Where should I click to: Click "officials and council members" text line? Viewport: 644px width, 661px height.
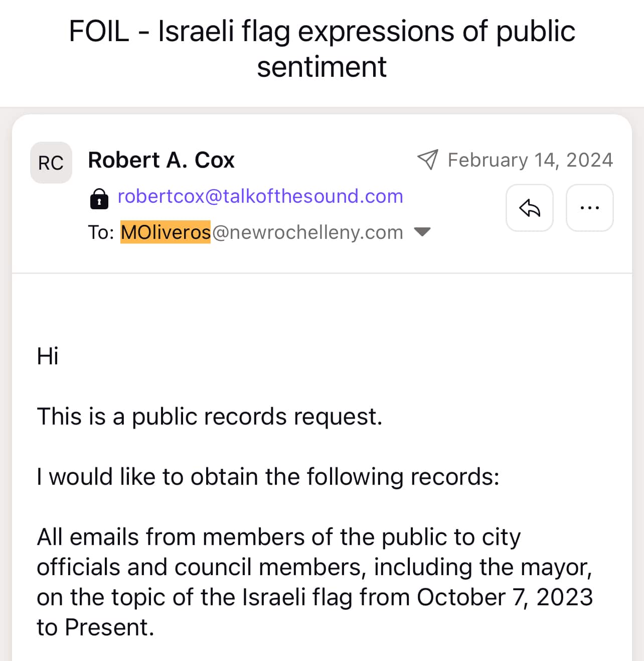coord(201,567)
